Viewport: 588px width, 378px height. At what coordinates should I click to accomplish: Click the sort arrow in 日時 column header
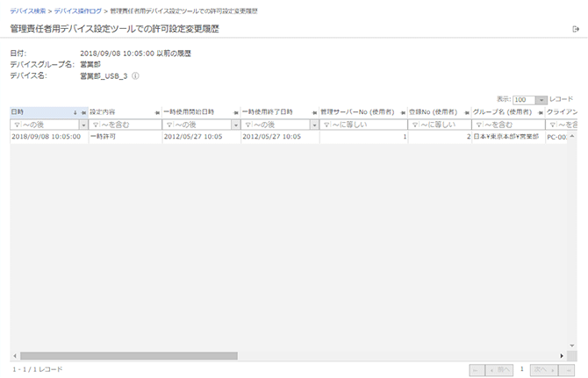coord(75,113)
